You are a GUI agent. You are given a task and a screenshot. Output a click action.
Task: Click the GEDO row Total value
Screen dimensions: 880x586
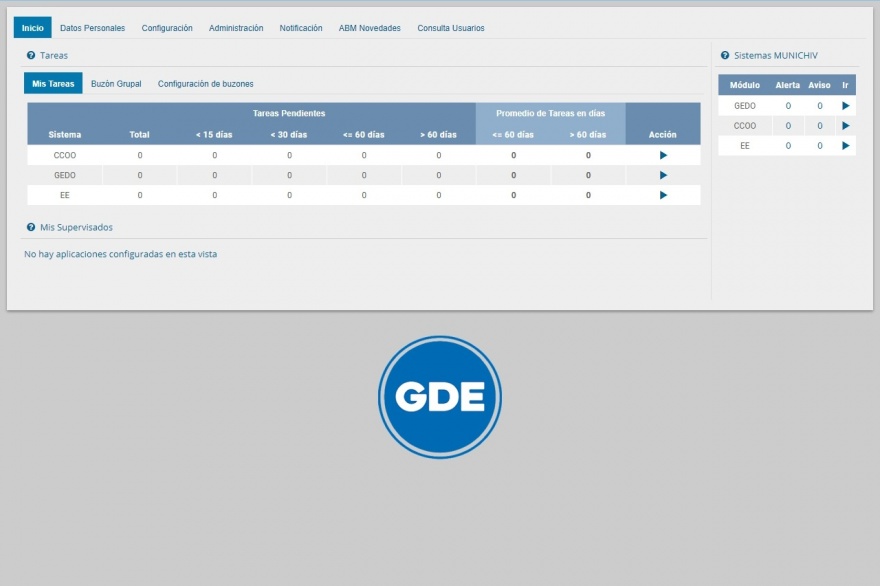pyautogui.click(x=140, y=175)
